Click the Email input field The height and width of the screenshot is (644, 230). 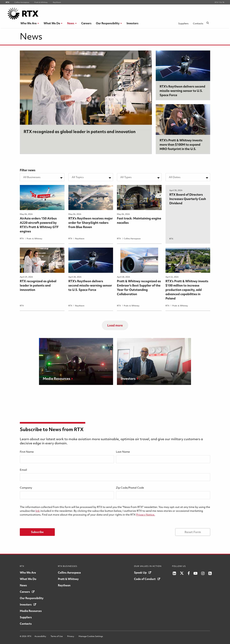click(x=115, y=477)
